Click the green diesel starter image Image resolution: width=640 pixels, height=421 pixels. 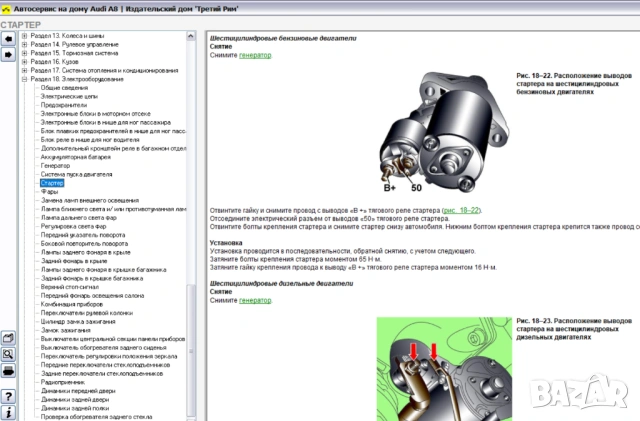444,369
